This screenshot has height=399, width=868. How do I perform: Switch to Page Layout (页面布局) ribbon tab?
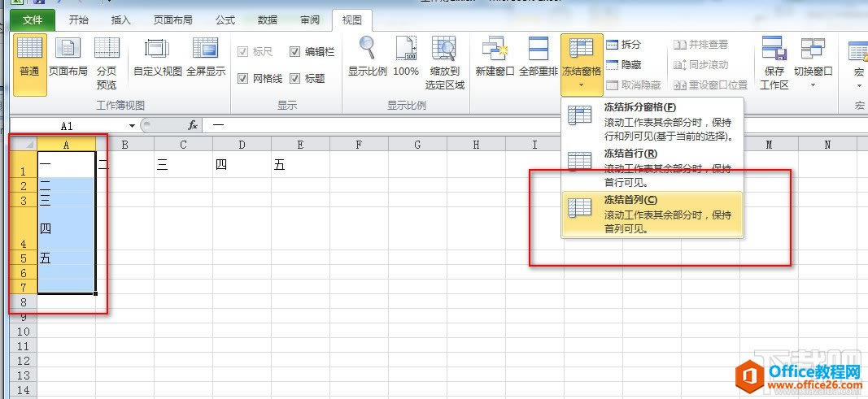[172, 20]
